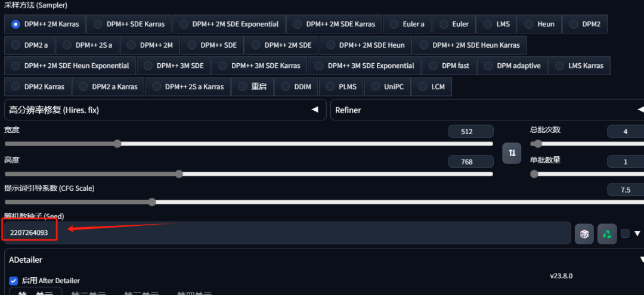Image resolution: width=644 pixels, height=295 pixels.
Task: Choose LMS Karras sampler
Action: pos(580,66)
